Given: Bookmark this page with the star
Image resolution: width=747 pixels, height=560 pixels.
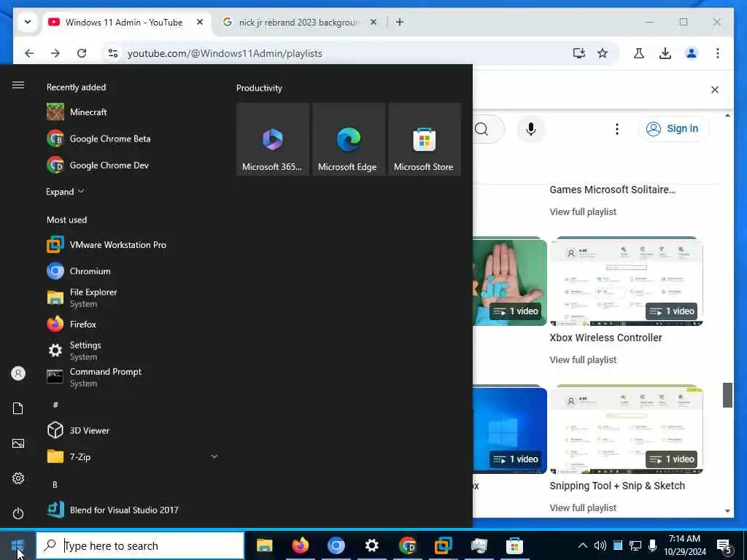Looking at the screenshot, I should pos(603,53).
